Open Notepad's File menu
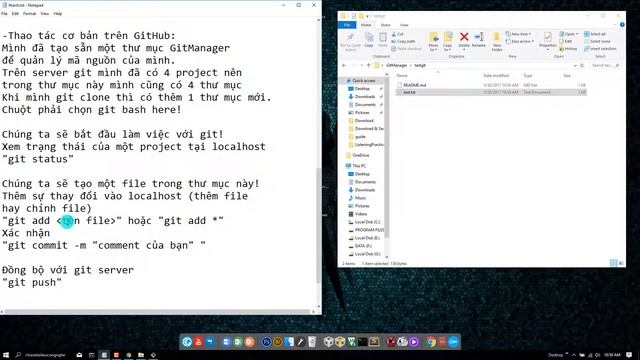The image size is (640, 360). pyautogui.click(x=4, y=14)
